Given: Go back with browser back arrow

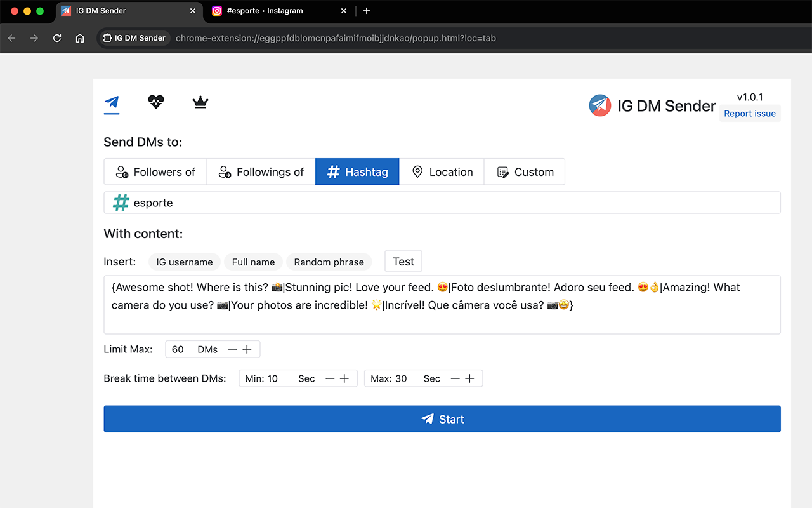Looking at the screenshot, I should [x=11, y=38].
